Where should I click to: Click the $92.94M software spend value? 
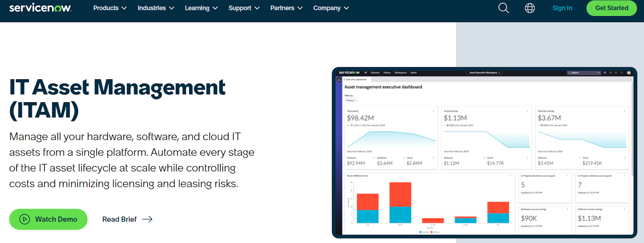point(356,163)
